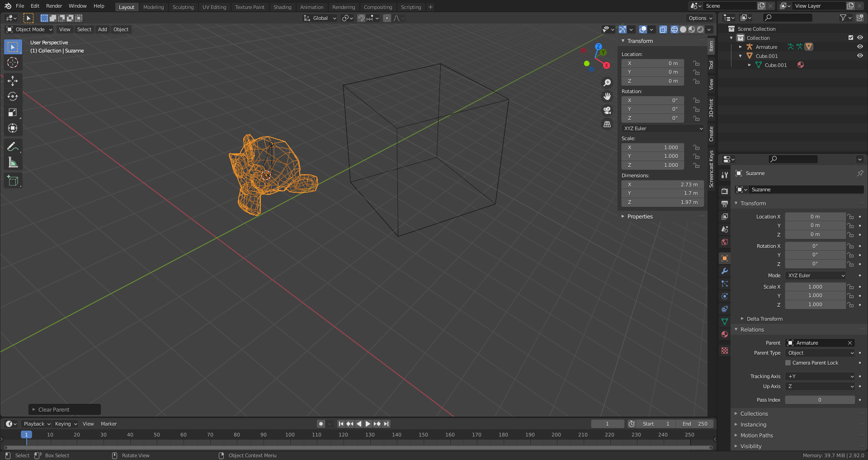
Task: Open the Tool sidebar tab
Action: click(711, 65)
